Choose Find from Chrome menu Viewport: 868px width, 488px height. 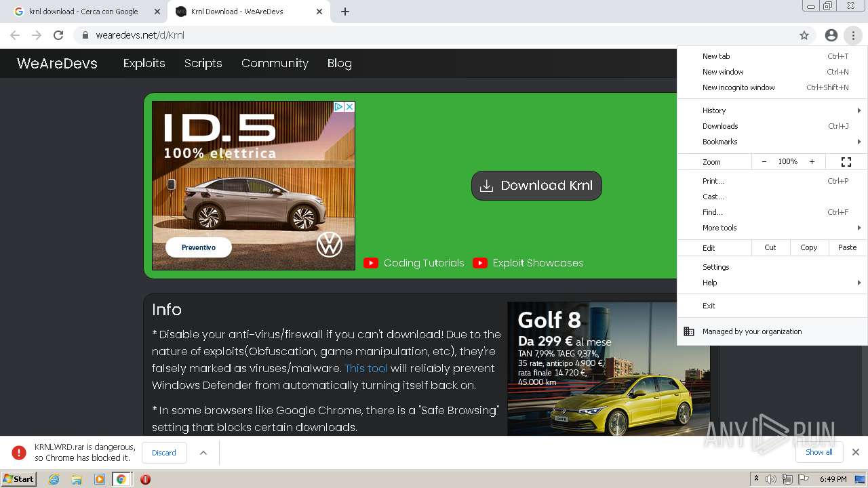tap(772, 212)
